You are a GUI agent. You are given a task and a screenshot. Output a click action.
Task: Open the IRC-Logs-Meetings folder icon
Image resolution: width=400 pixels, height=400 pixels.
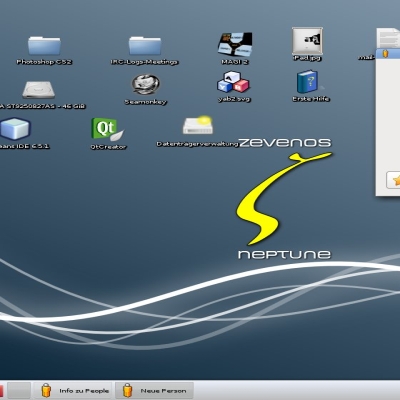[x=145, y=46]
